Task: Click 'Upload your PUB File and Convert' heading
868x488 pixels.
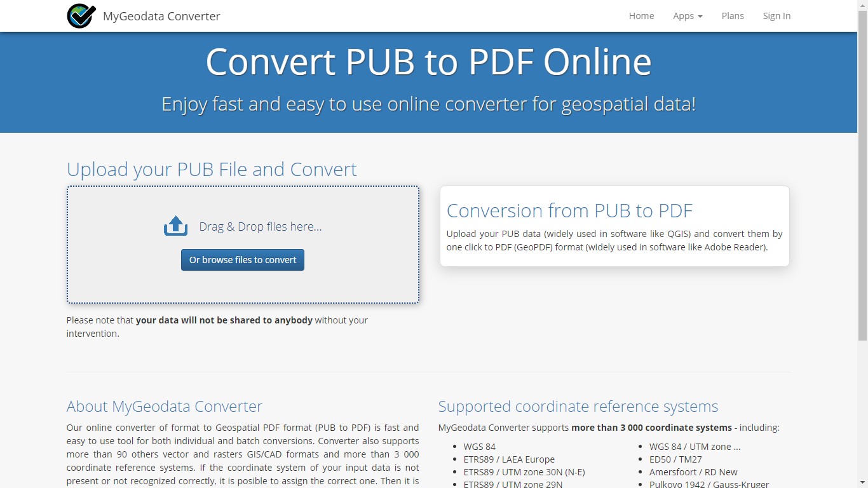Action: pyautogui.click(x=212, y=169)
